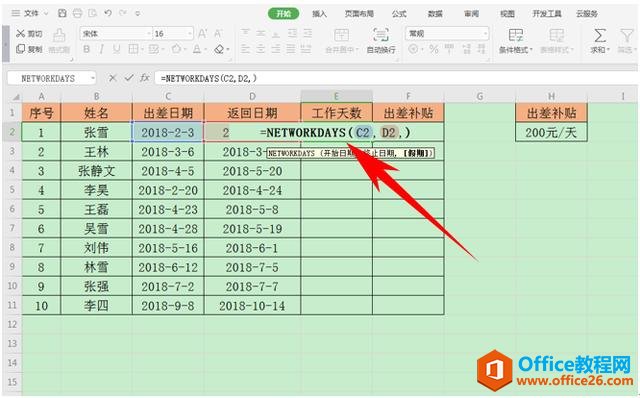The image size is (640, 398).
Task: Select cell with name 张静文
Action: coord(96,171)
